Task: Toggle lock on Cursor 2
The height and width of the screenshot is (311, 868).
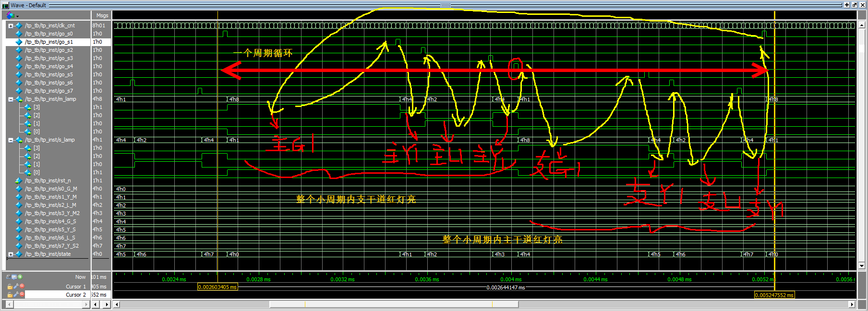Action: pos(10,295)
